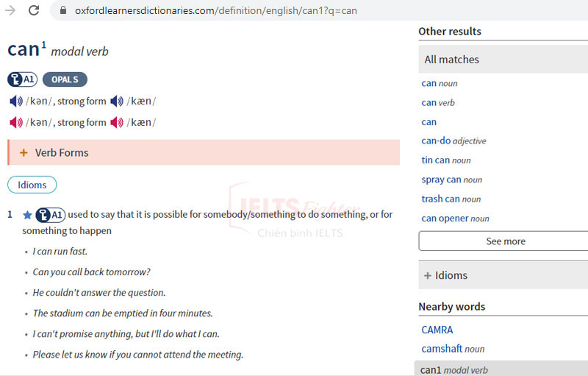The width and height of the screenshot is (588, 376).
Task: Click the browser forward arrow
Action: [10, 10]
